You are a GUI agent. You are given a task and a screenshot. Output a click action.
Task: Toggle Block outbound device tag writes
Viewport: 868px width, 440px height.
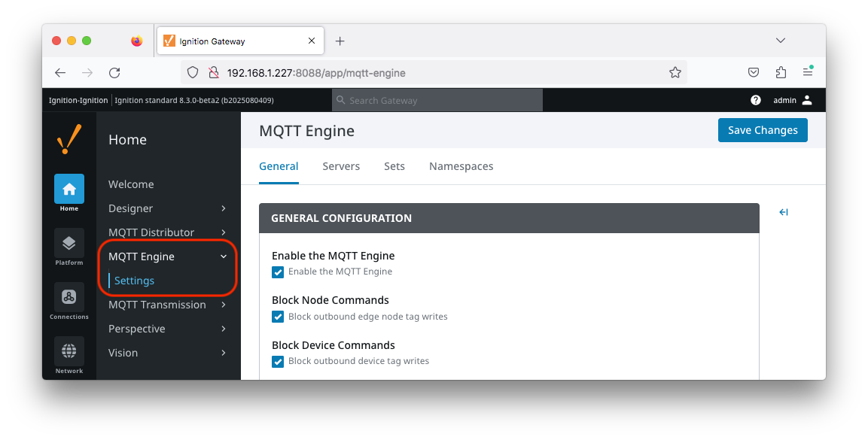pos(278,362)
